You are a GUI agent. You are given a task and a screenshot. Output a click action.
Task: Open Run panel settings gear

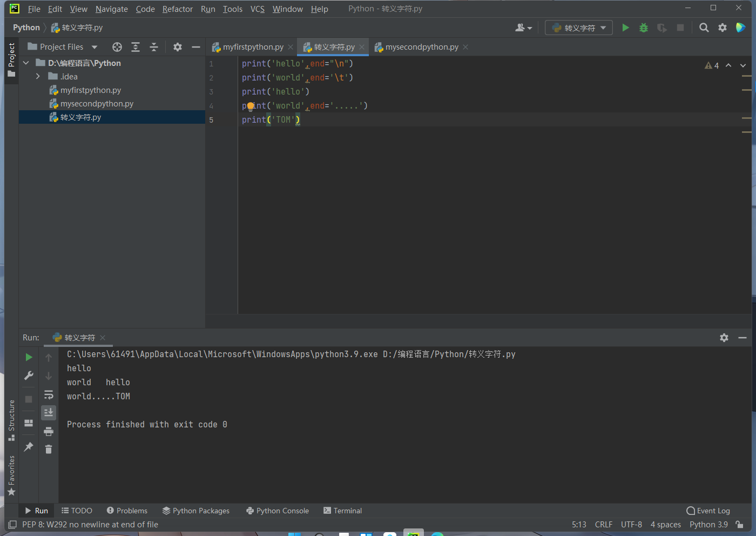point(724,338)
